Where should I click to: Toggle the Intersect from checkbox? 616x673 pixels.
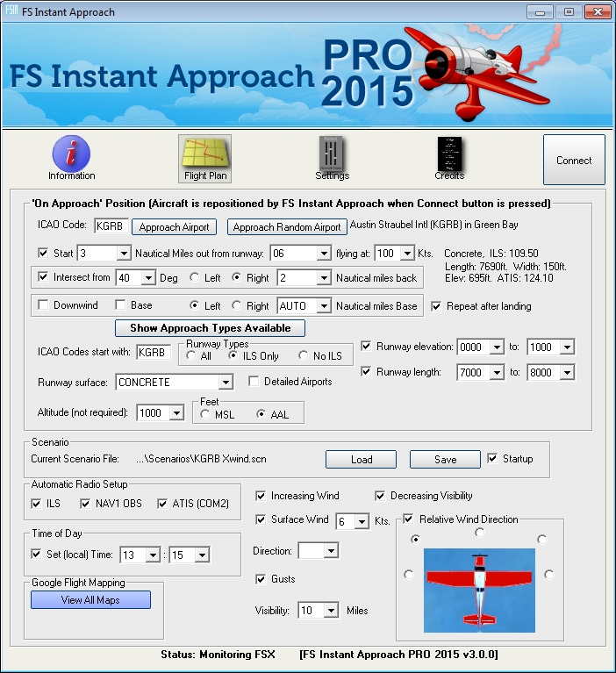pyautogui.click(x=43, y=277)
